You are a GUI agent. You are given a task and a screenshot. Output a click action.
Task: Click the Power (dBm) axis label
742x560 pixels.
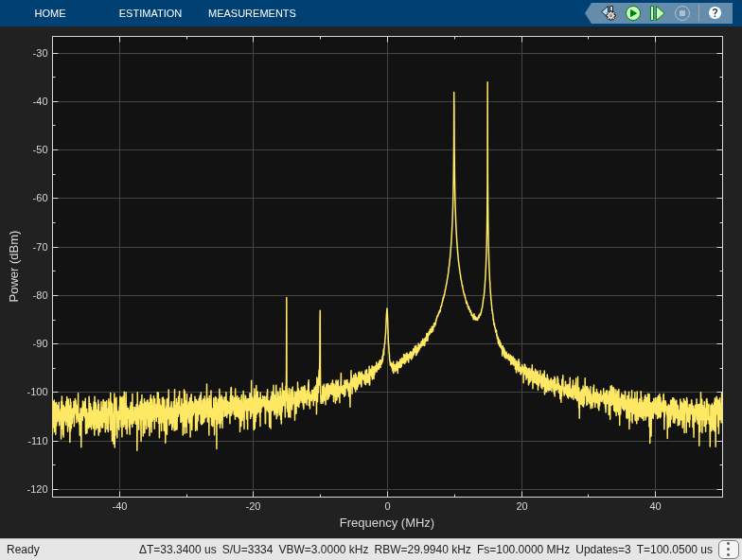point(13,267)
